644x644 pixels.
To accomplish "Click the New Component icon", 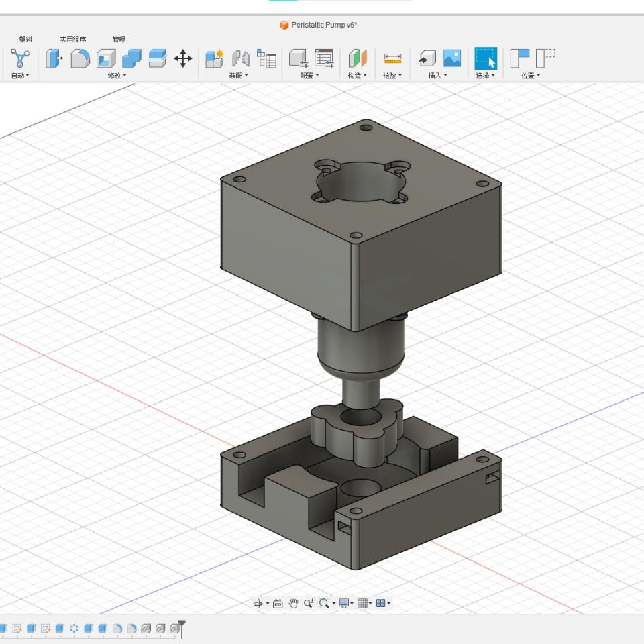I will pyautogui.click(x=215, y=58).
